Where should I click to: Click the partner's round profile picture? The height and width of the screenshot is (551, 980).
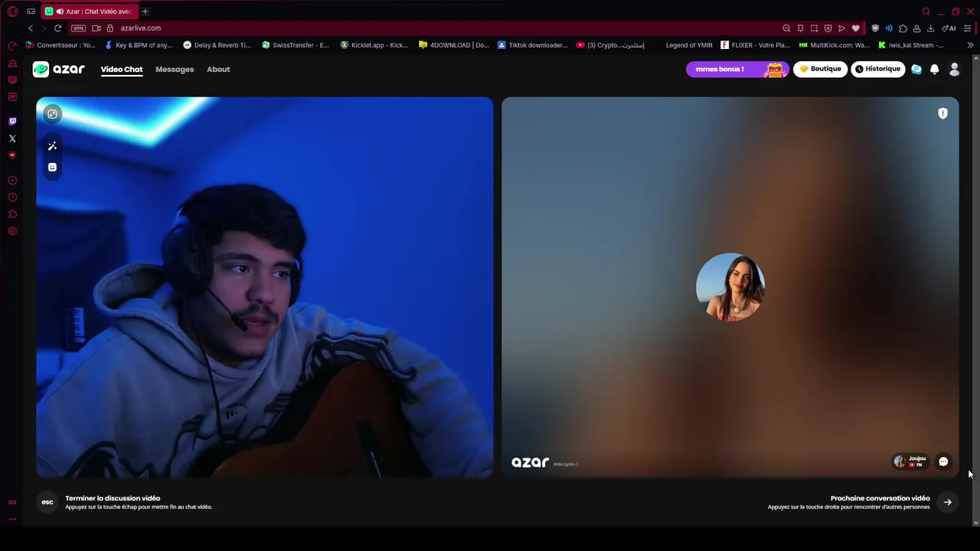point(730,287)
